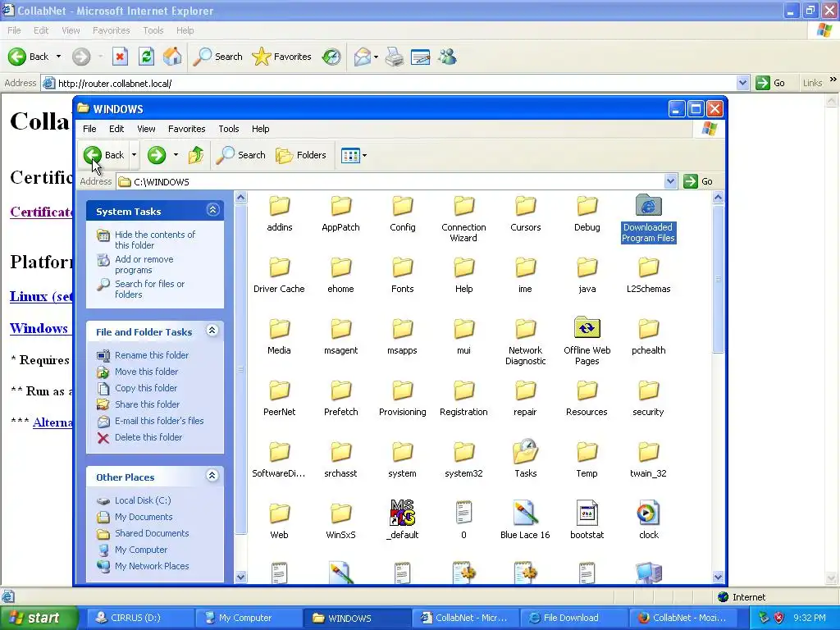The width and height of the screenshot is (840, 630).
Task: Open the Edit menu in Internet Explorer
Action: [x=41, y=30]
